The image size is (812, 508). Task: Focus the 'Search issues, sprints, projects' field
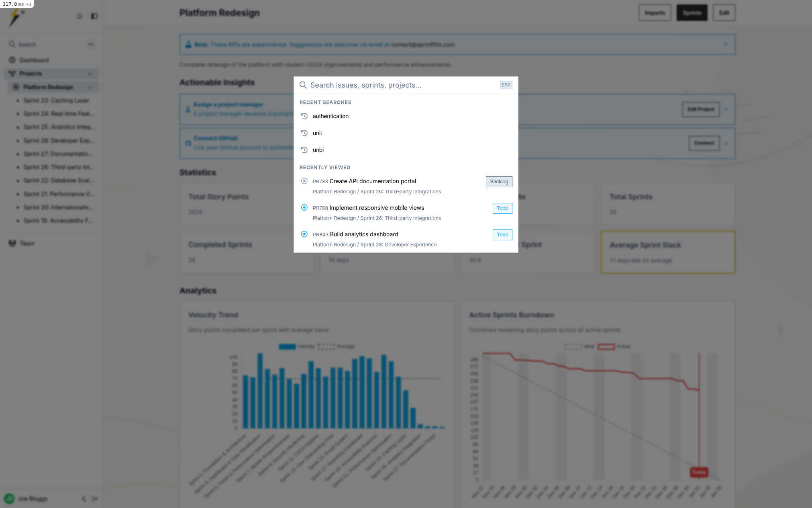[x=402, y=85]
